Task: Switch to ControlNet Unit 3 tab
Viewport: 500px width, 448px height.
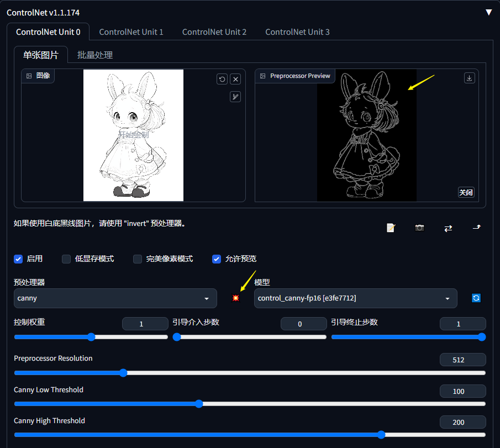Action: [297, 32]
